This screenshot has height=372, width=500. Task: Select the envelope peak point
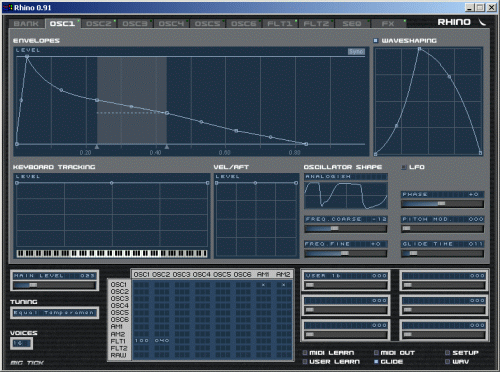[27, 57]
